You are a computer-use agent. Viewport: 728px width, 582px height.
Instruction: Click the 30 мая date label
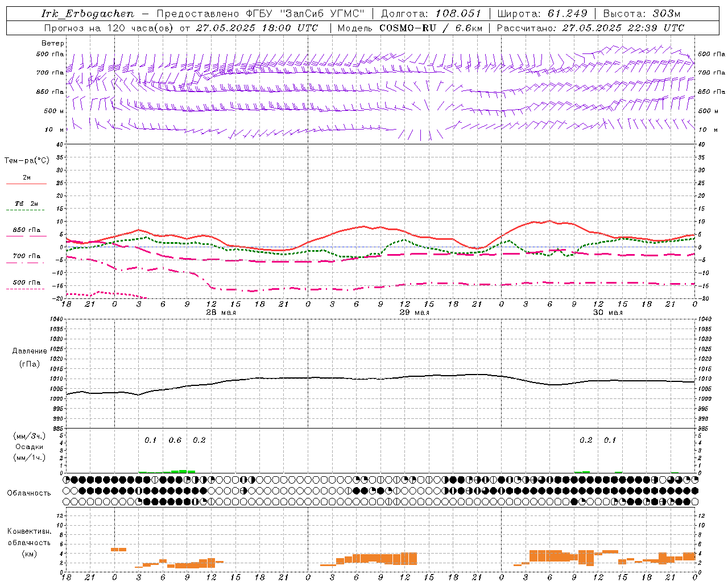click(x=607, y=313)
